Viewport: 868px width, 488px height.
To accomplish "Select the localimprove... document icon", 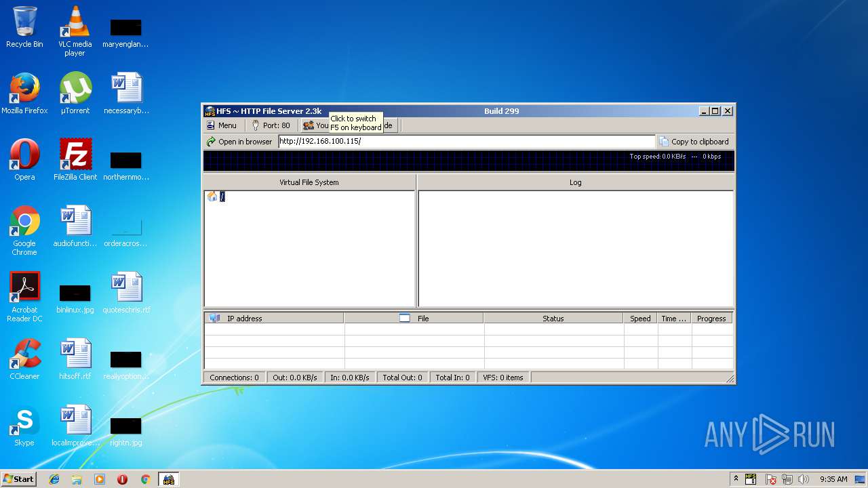I will tap(75, 426).
